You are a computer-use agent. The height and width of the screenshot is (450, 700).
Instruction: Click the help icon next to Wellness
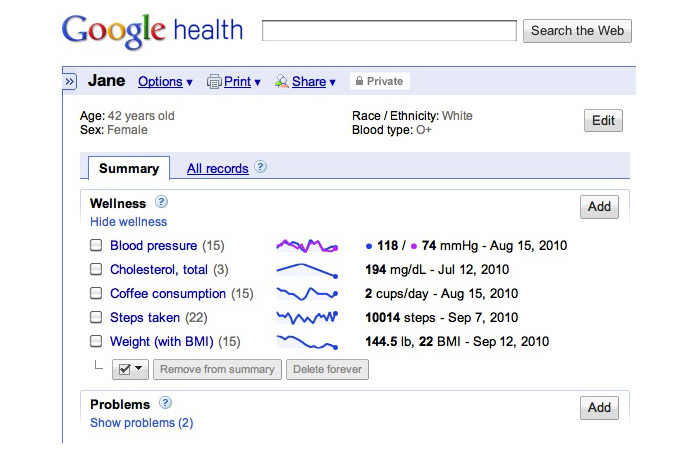162,203
